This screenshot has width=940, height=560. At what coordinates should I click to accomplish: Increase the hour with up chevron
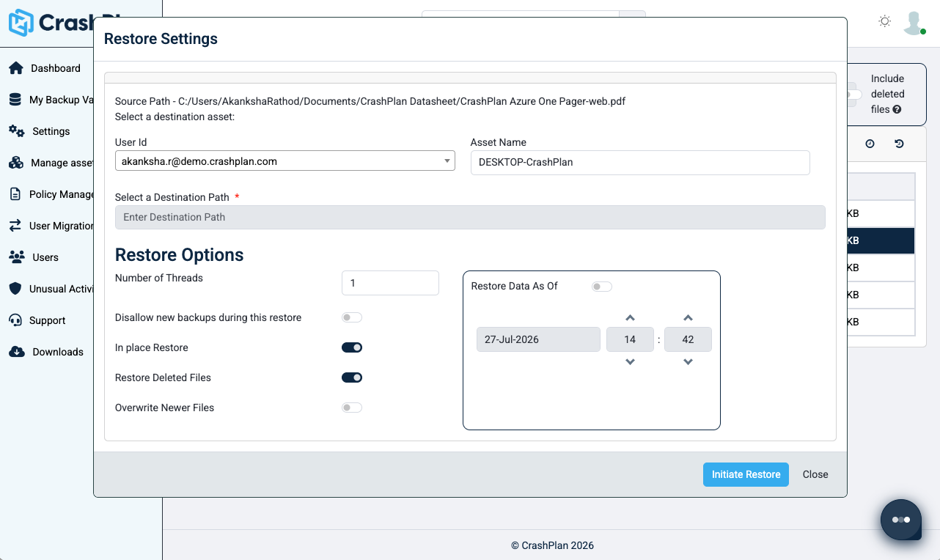pyautogui.click(x=630, y=318)
